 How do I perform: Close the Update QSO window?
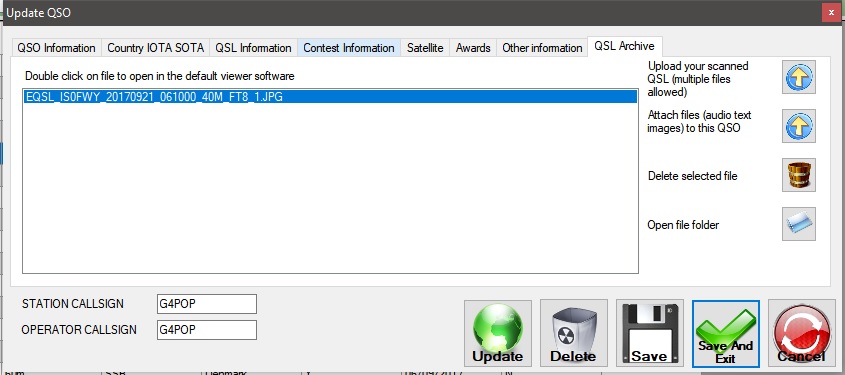830,12
